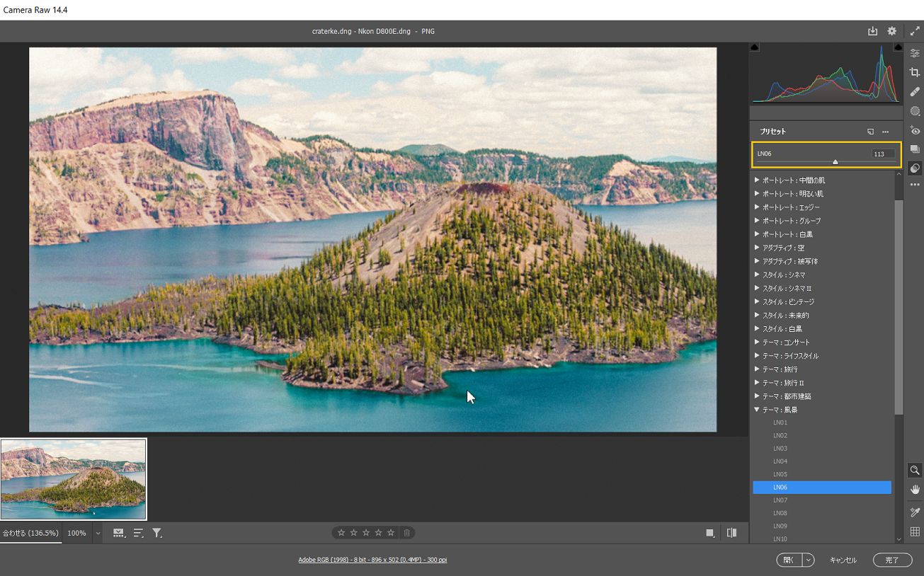Set a three star rating

pos(366,533)
